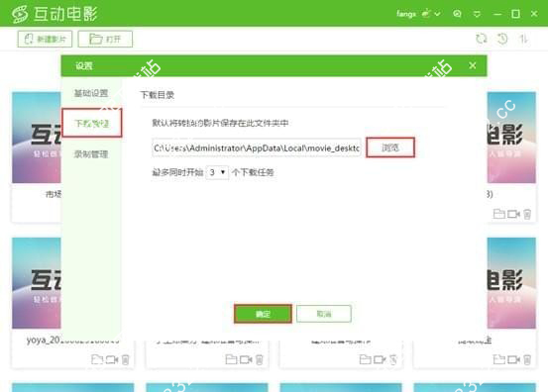Image resolution: width=548 pixels, height=392 pixels.
Task: Click the download directory path field
Action: pyautogui.click(x=257, y=148)
